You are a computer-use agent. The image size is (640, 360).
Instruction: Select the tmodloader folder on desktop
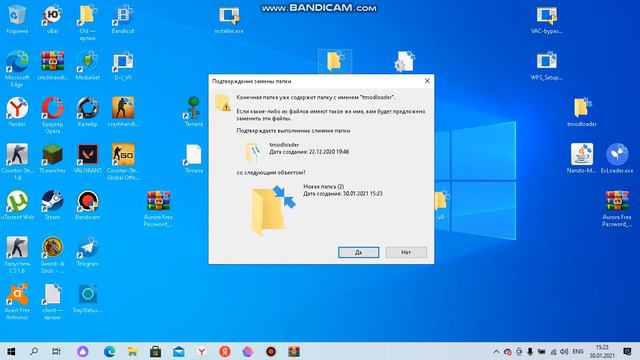click(x=582, y=112)
